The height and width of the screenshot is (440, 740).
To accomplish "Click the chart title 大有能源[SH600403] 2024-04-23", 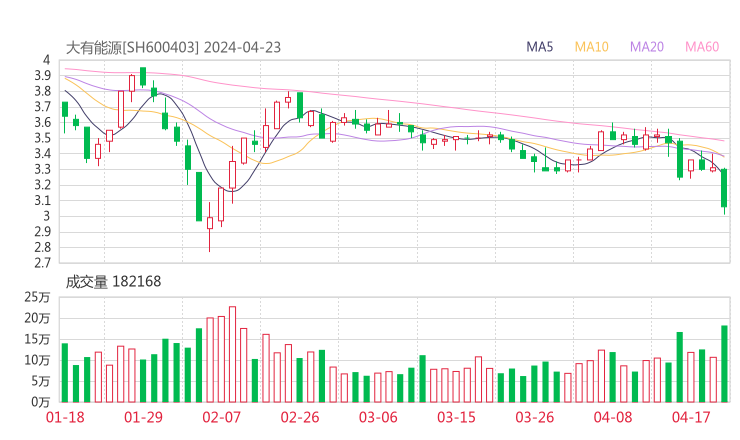I will point(173,47).
